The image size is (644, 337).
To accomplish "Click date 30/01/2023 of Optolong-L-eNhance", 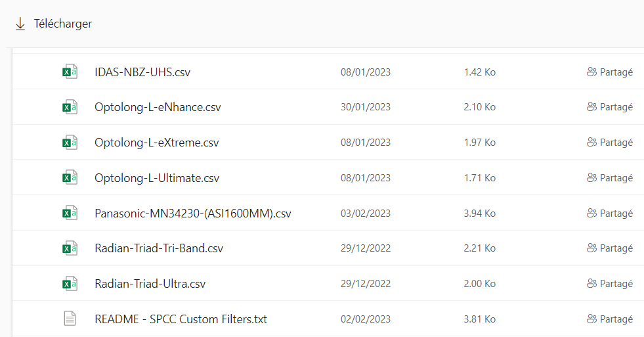I will tap(366, 107).
